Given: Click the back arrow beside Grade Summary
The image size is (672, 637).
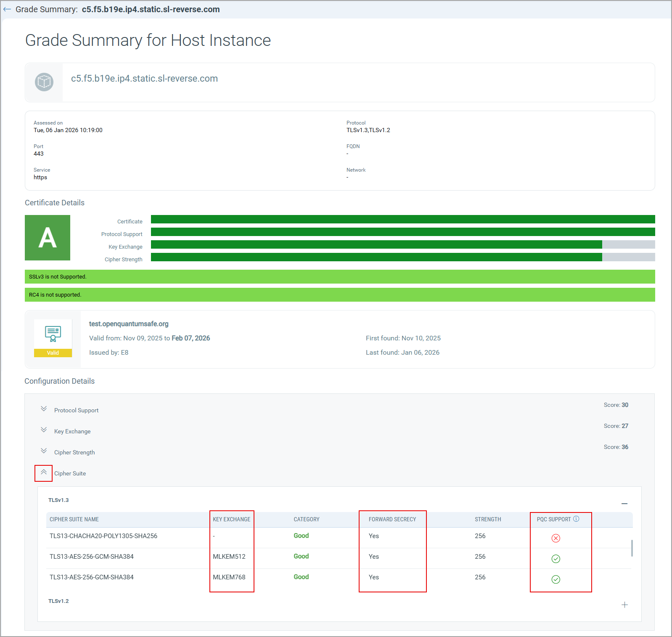Looking at the screenshot, I should coord(7,9).
